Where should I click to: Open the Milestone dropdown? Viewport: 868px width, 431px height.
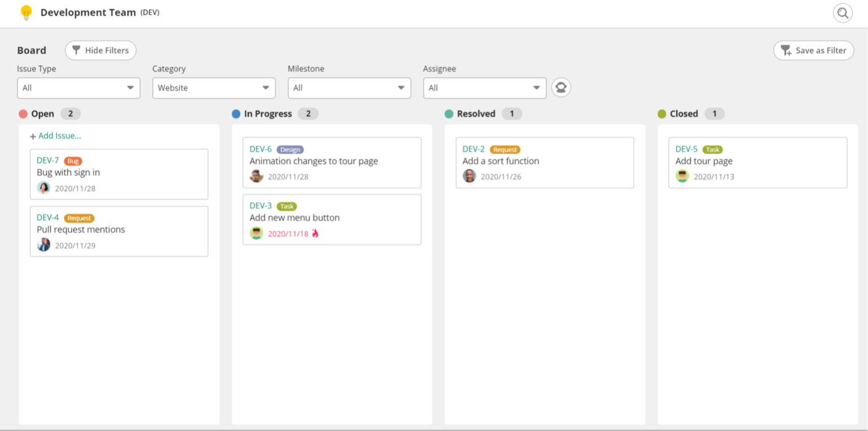coord(349,88)
